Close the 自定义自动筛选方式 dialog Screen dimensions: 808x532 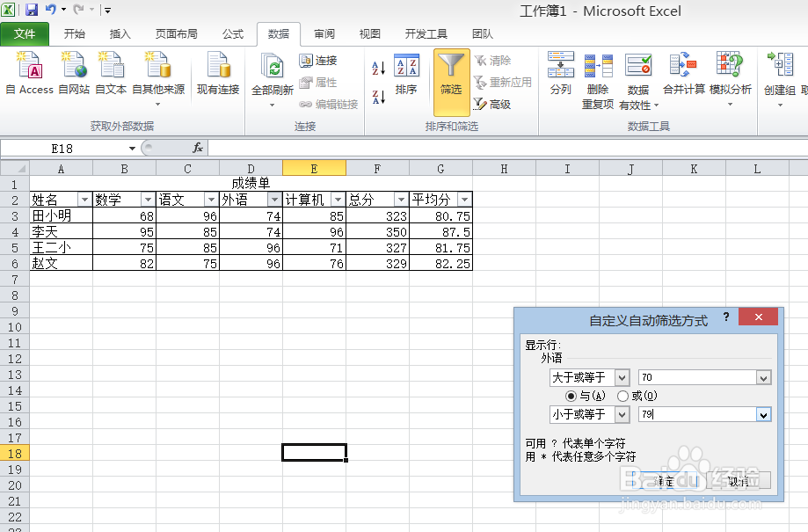pos(758,317)
